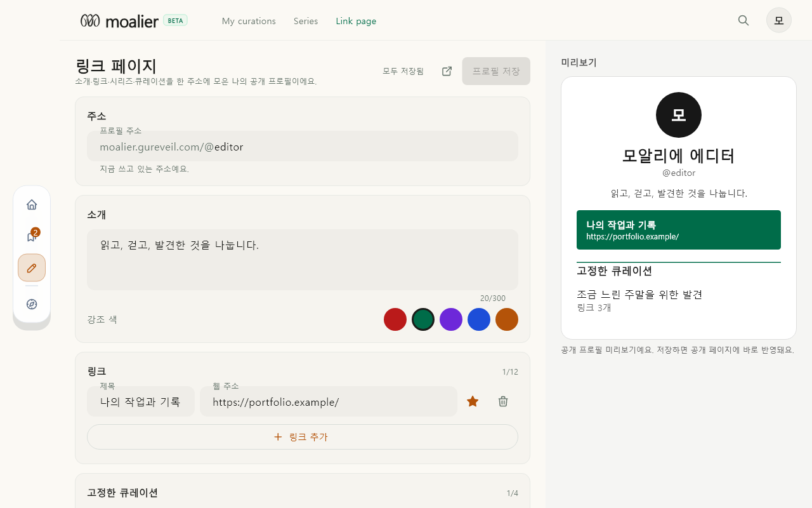Screen dimensions: 812x508
Task: Open public profile in new tab icon
Action: pyautogui.click(x=447, y=71)
